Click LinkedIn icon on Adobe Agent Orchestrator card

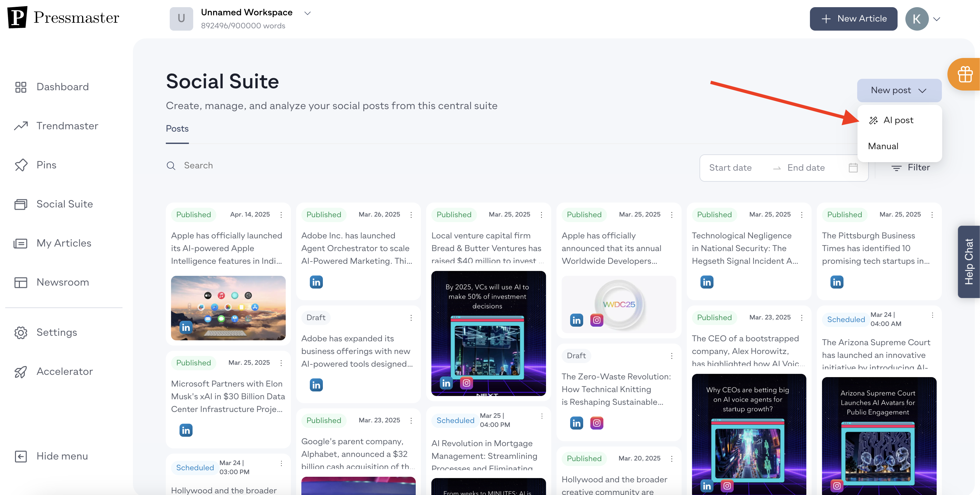(x=316, y=282)
